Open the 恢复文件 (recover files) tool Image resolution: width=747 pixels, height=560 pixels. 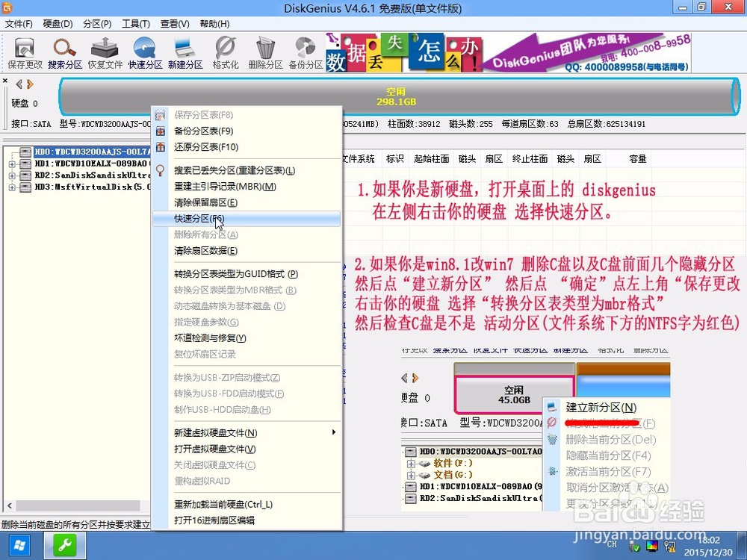[x=105, y=51]
